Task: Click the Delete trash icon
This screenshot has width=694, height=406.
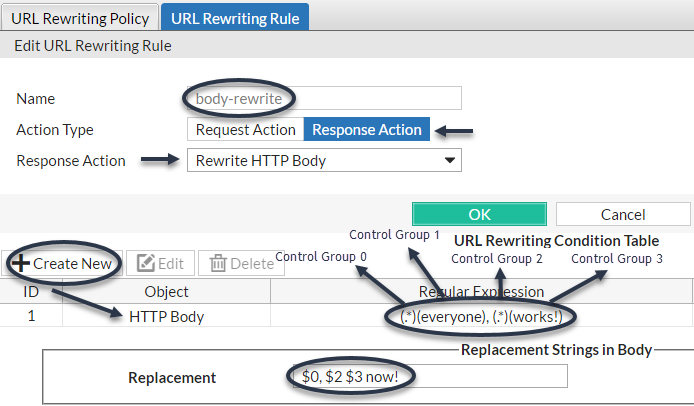Action: pos(218,263)
